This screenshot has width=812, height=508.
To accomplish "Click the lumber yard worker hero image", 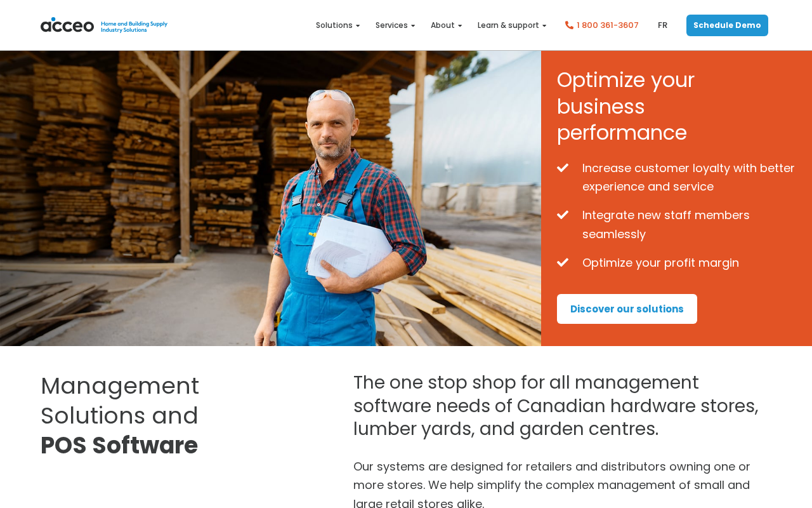I will tap(270, 198).
